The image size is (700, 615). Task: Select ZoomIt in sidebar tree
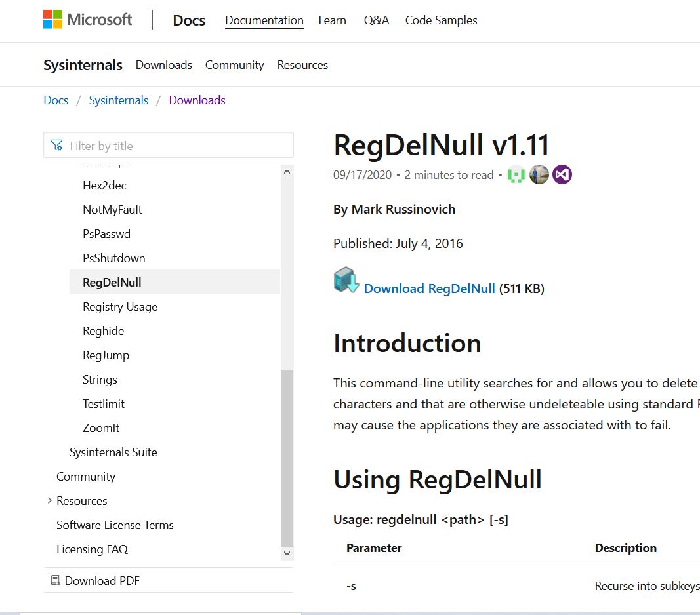click(x=101, y=428)
